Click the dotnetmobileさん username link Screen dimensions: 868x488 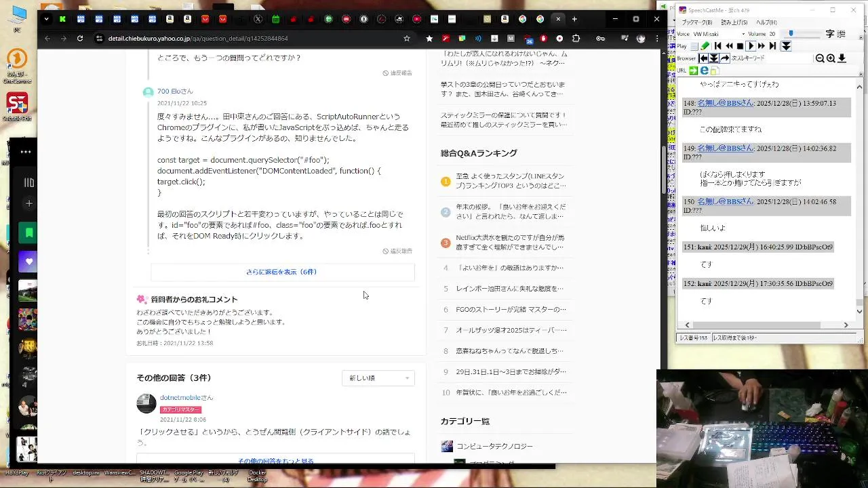tap(186, 398)
